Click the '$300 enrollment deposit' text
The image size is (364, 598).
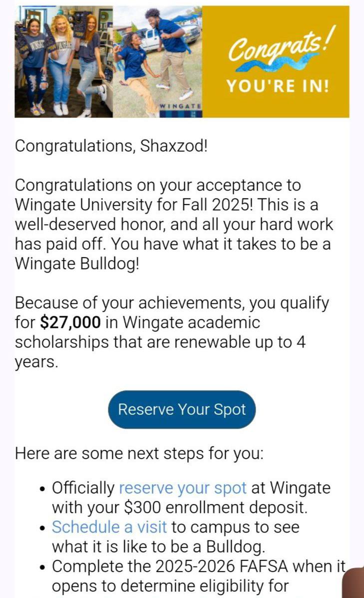(216, 507)
